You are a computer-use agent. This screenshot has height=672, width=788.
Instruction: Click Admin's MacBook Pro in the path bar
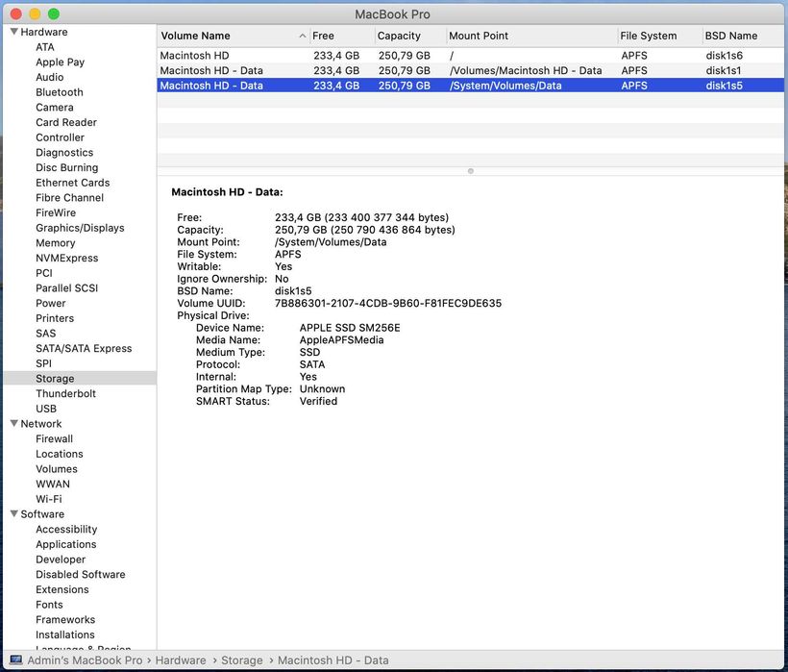85,660
